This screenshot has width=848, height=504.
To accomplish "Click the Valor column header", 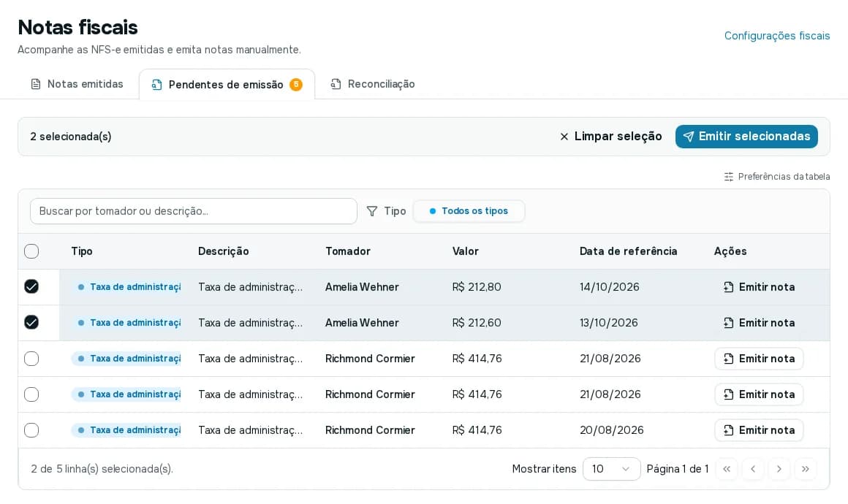I will pyautogui.click(x=465, y=251).
